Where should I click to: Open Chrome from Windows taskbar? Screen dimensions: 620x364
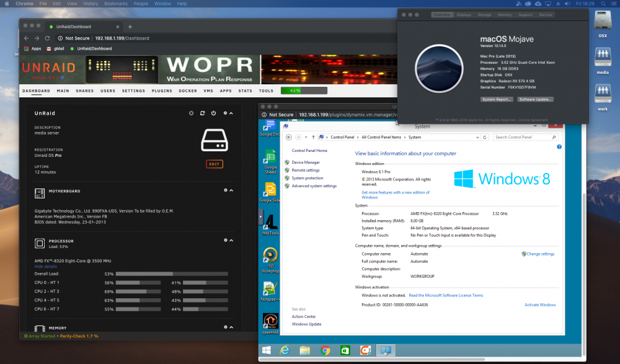tap(325, 350)
